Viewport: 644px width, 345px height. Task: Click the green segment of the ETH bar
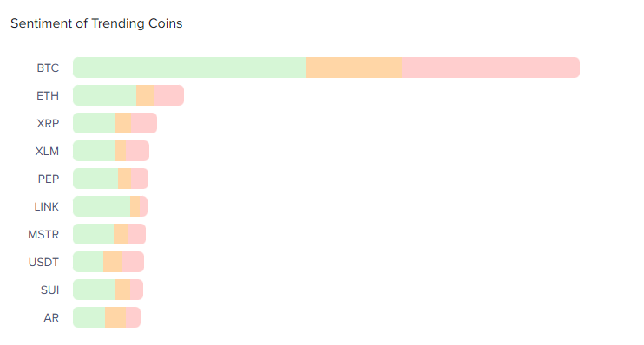pos(105,95)
